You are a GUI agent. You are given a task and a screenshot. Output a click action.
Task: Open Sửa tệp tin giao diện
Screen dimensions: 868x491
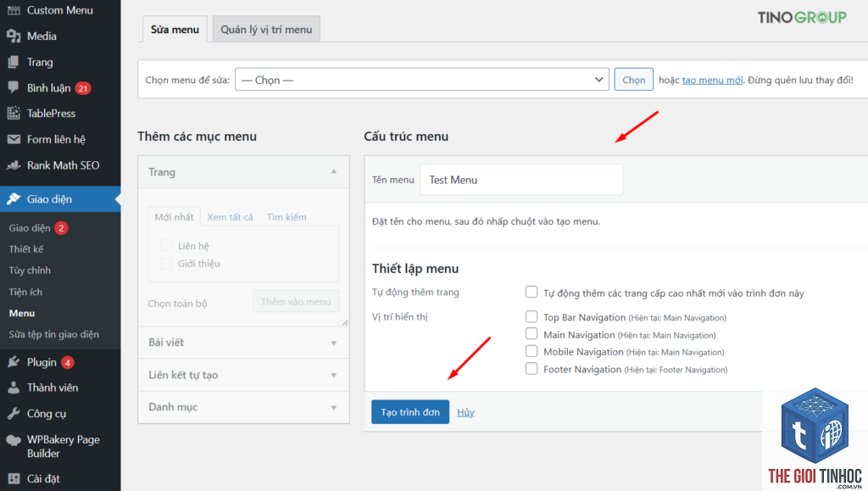point(53,334)
